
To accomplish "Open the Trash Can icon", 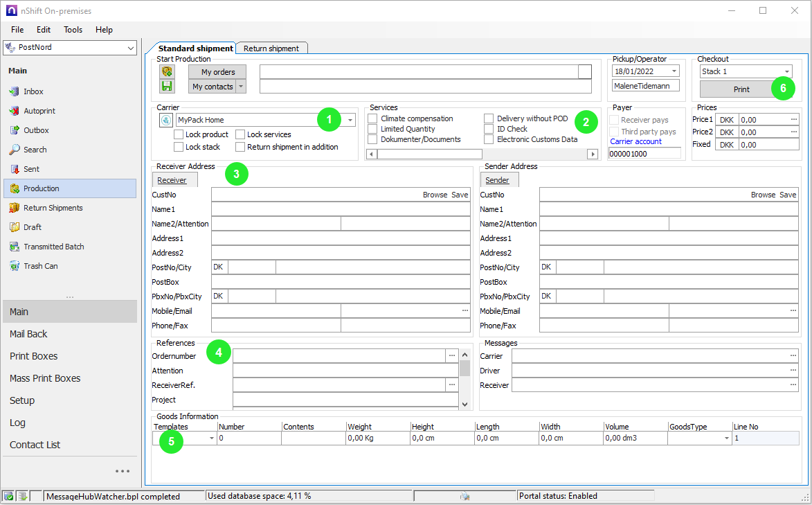I will (15, 266).
